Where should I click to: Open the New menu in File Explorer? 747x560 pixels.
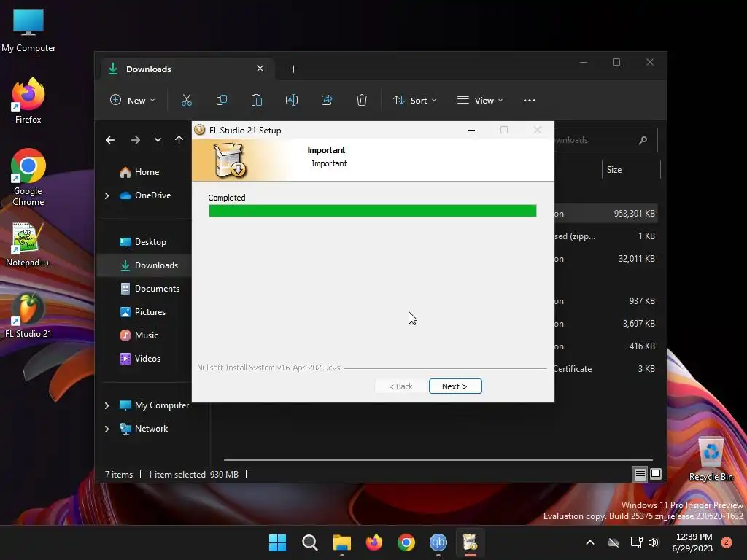point(133,100)
